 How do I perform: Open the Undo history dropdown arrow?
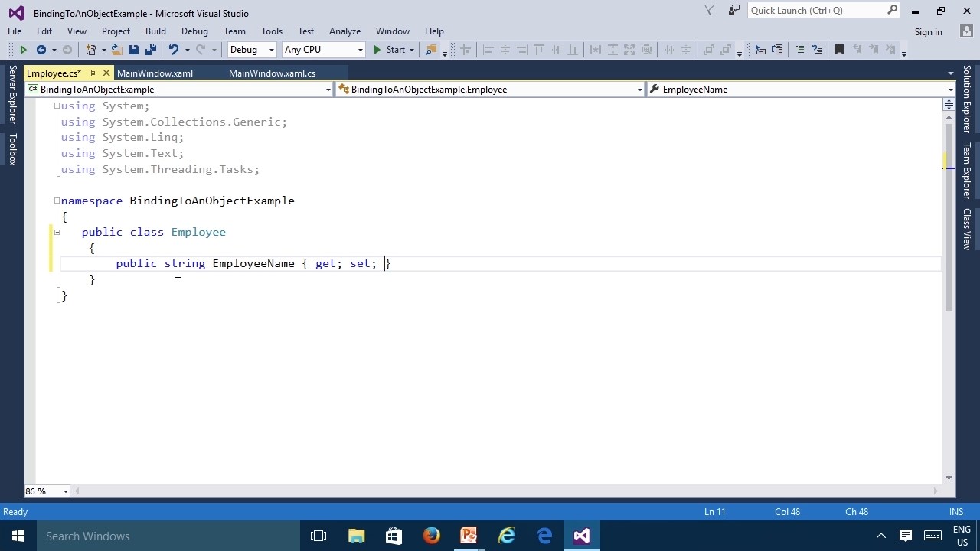click(x=186, y=50)
